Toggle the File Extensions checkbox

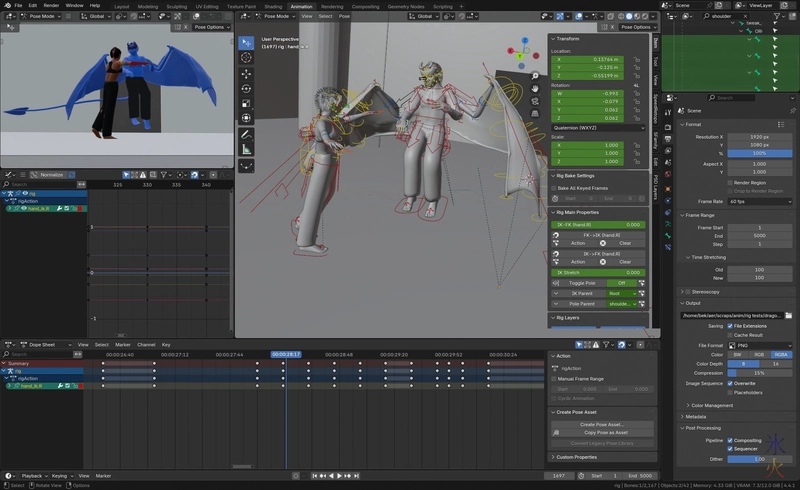pos(731,325)
